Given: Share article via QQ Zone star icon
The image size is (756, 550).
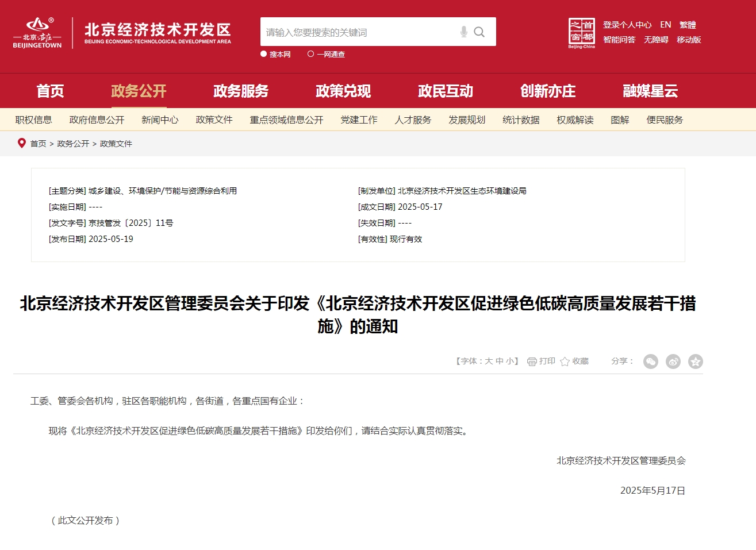Looking at the screenshot, I should [695, 361].
